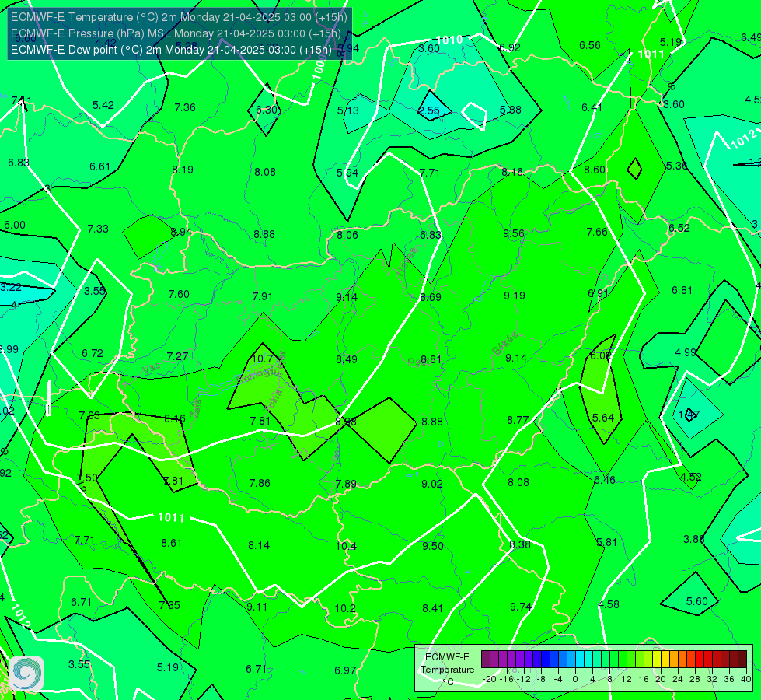Viewport: 761px width, 700px height.
Task: Click the '1009' isobar label
Action: click(x=318, y=67)
